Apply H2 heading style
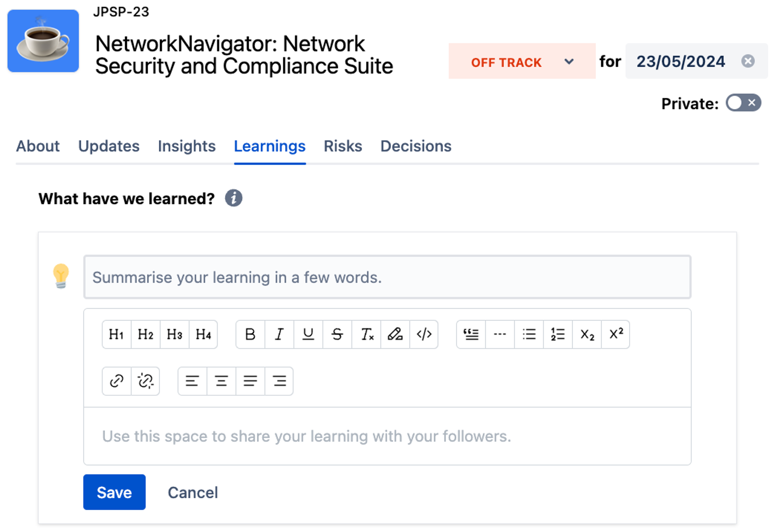The image size is (771, 532). point(145,334)
